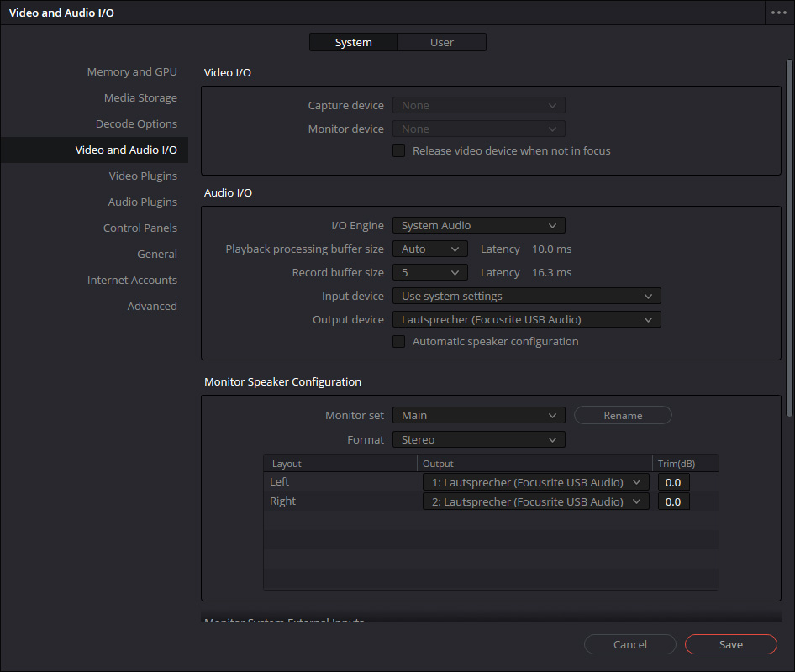The image size is (795, 672).
Task: Open Audio Plugins preferences
Action: [x=142, y=202]
